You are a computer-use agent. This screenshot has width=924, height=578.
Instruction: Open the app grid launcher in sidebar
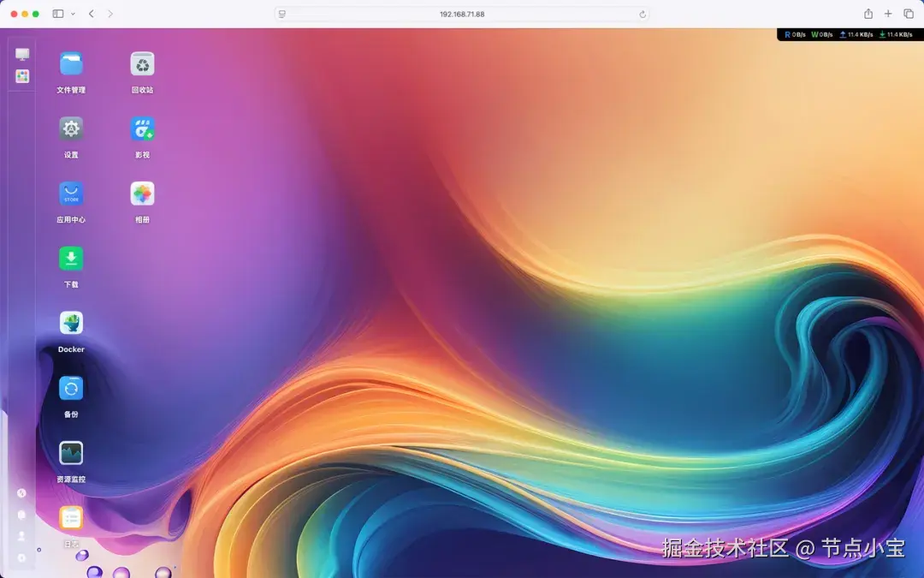[x=22, y=76]
